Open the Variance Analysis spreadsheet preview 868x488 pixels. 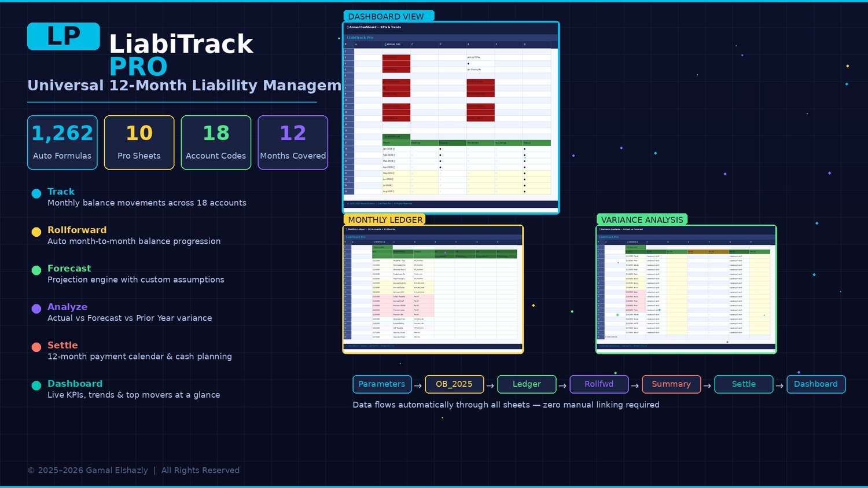coord(686,289)
